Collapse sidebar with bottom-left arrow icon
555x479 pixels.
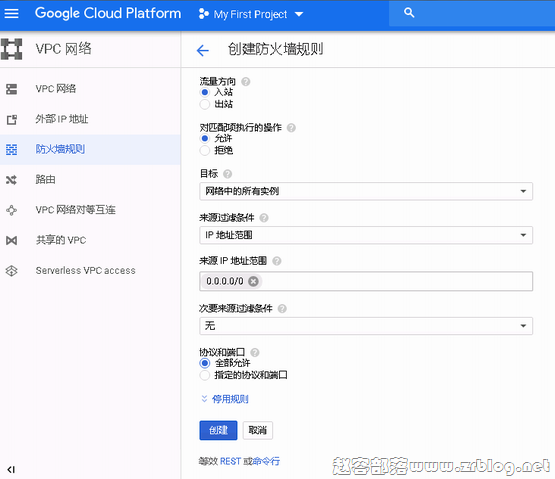[x=11, y=469]
